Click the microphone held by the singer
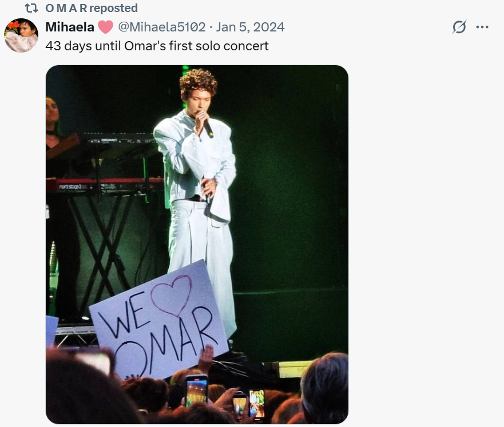The image size is (504, 427). pos(207,126)
